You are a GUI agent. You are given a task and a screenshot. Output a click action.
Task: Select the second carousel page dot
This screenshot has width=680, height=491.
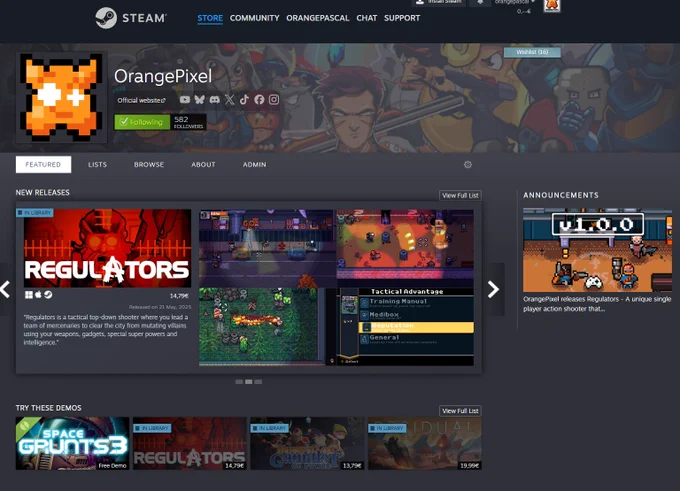click(x=248, y=382)
